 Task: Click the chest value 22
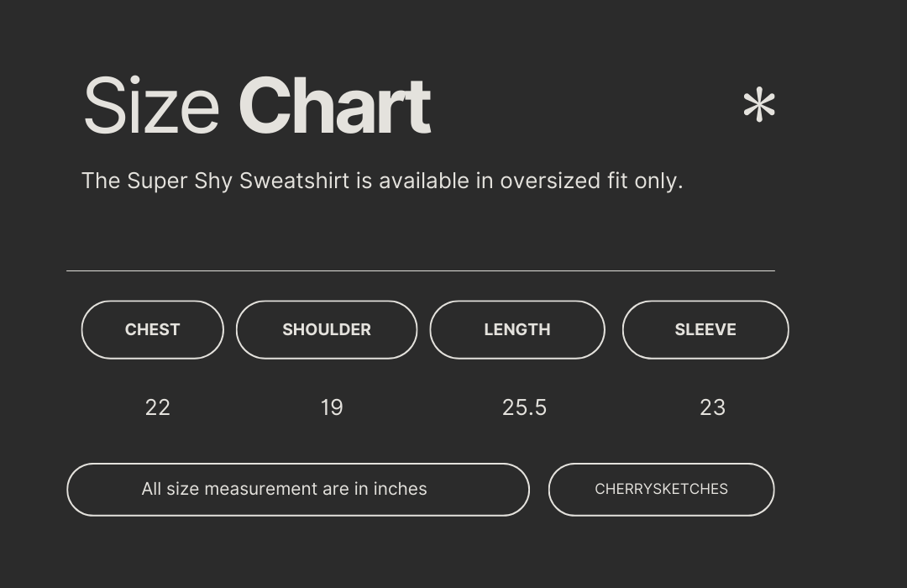coord(158,407)
